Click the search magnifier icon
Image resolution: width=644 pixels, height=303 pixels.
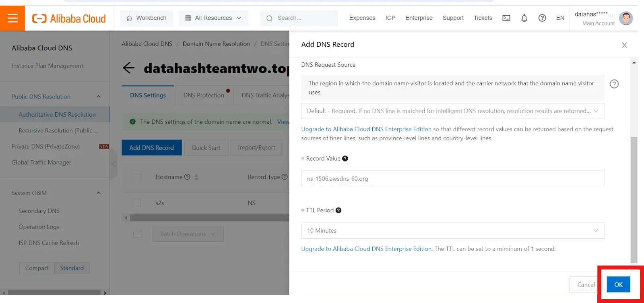(269, 19)
